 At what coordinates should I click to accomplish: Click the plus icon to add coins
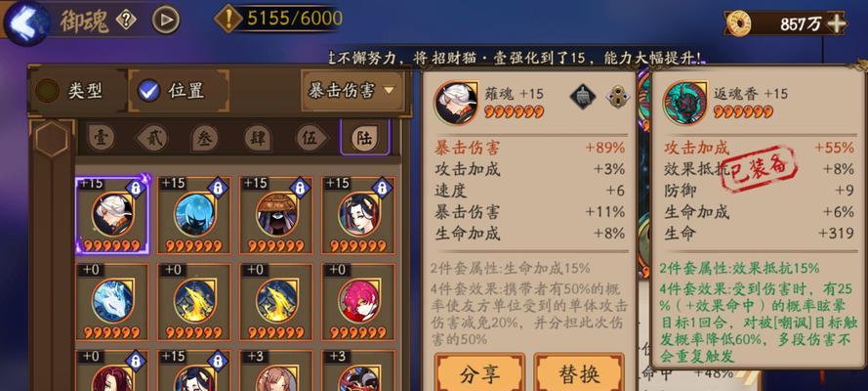coord(836,23)
